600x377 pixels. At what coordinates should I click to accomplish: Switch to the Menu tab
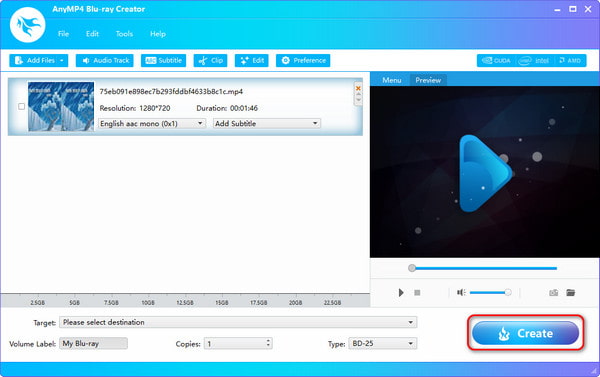pyautogui.click(x=392, y=80)
